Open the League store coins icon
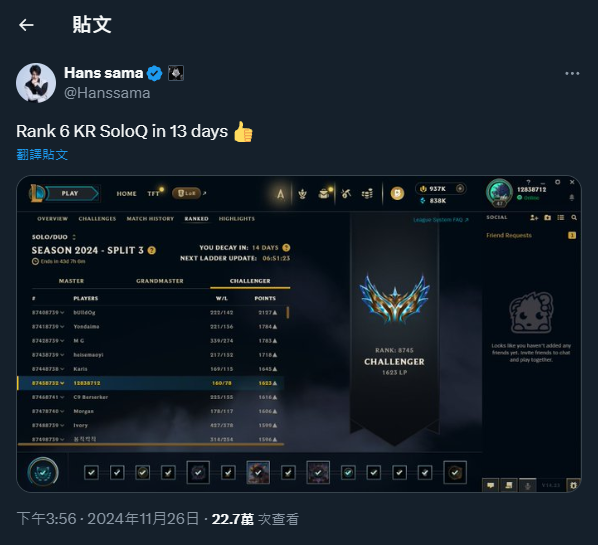 point(367,194)
